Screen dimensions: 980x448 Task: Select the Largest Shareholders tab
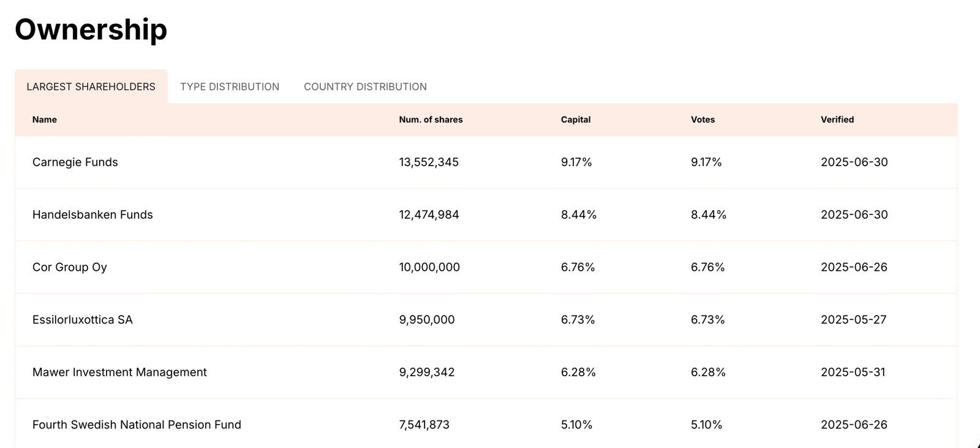(x=91, y=86)
